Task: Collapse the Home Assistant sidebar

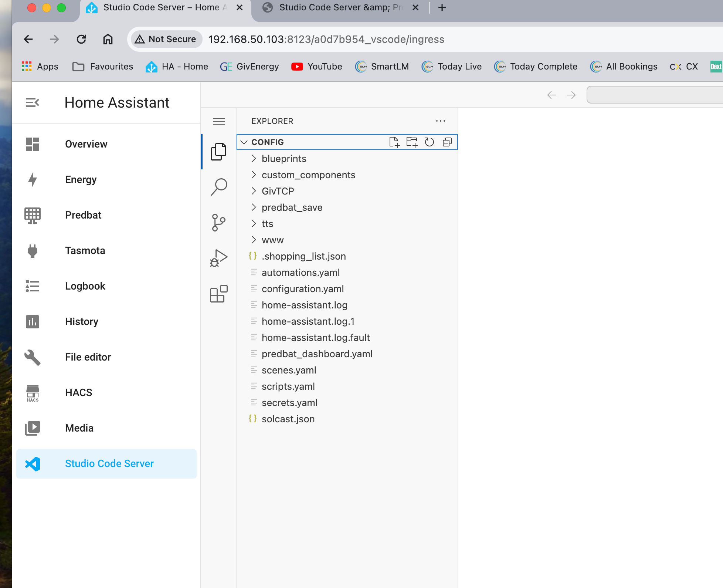Action: [x=33, y=102]
